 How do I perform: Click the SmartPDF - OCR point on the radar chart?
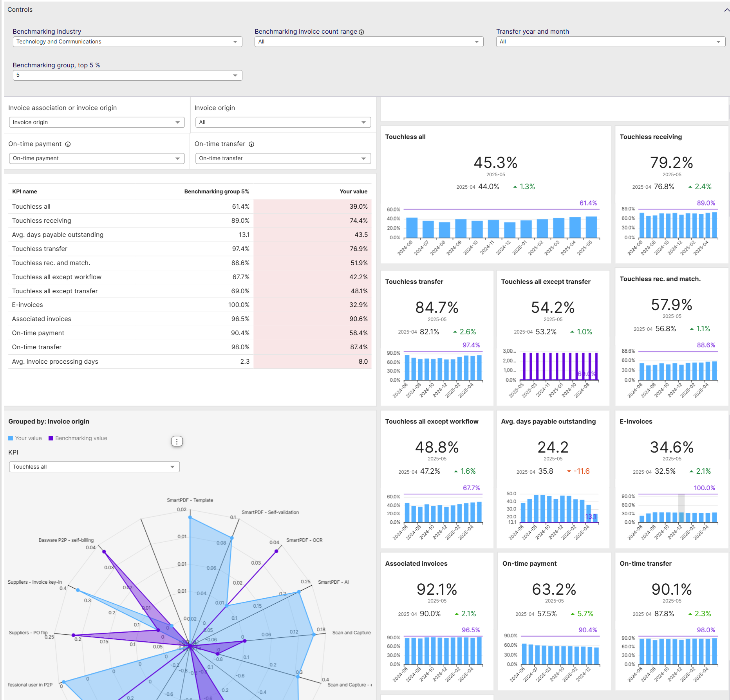[x=276, y=551]
